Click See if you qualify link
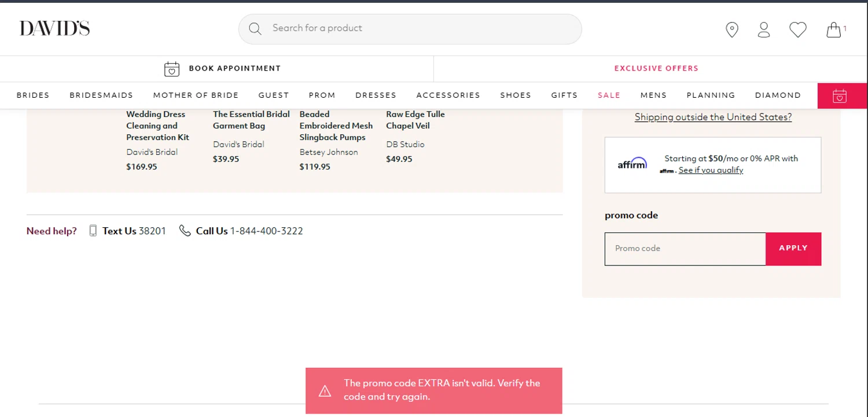 711,170
